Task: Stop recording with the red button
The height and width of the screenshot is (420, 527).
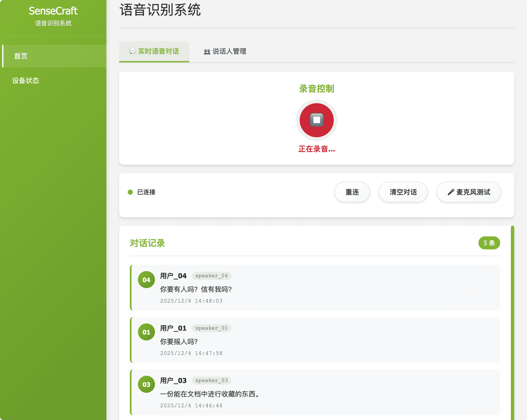Action: [316, 120]
